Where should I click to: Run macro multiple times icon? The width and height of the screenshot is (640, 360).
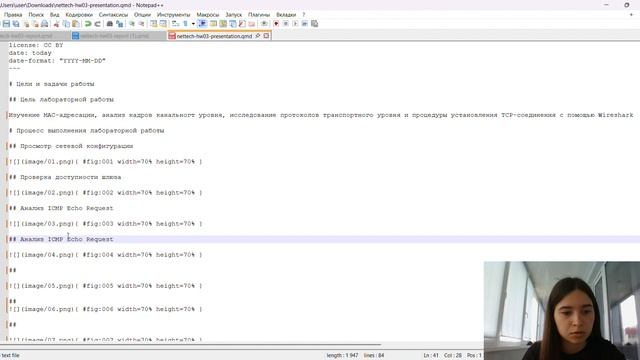304,24
